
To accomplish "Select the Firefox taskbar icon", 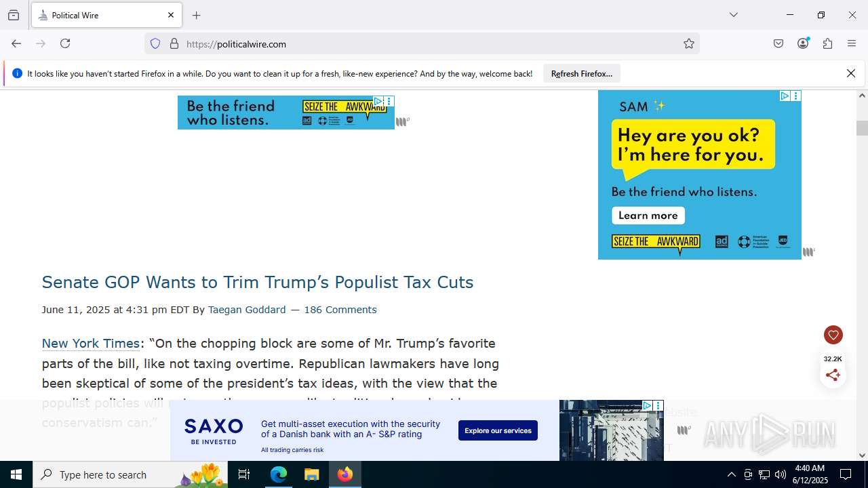I will click(344, 474).
